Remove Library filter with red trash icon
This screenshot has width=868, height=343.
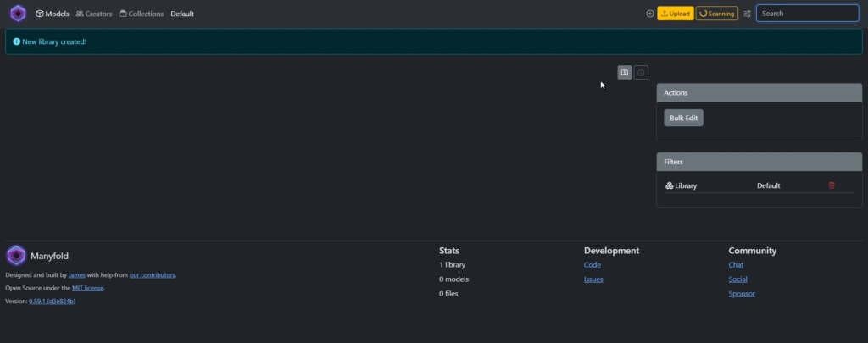(831, 185)
